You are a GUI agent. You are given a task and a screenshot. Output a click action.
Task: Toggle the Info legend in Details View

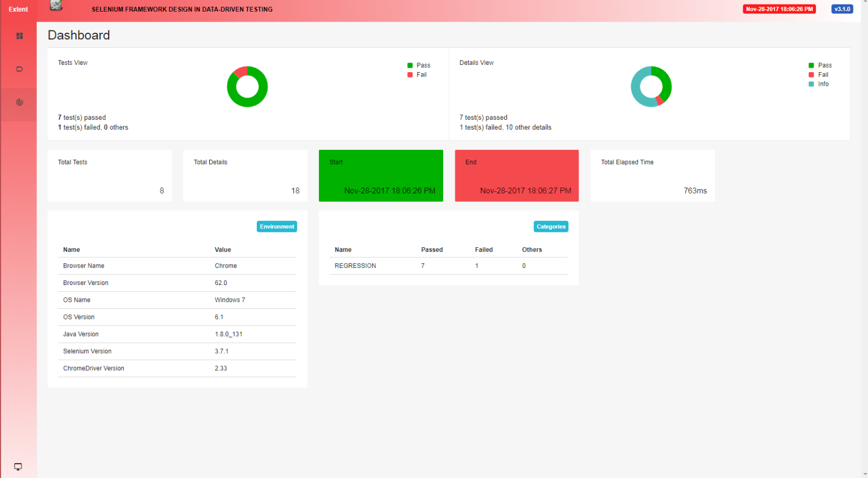[x=819, y=84]
